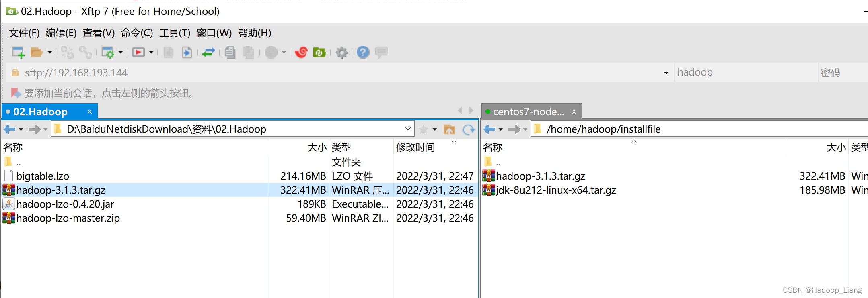Open the Tools (工具) menu
868x298 pixels.
(x=175, y=33)
